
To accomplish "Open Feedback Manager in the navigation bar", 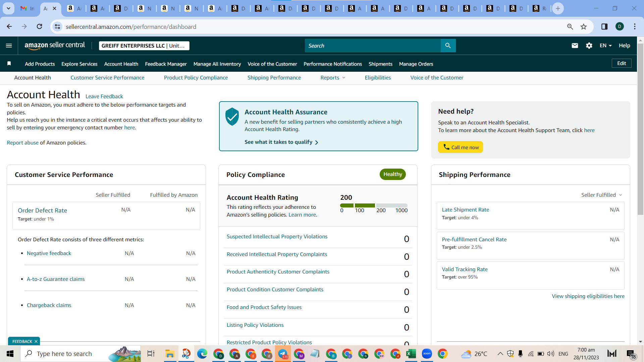I will click(x=166, y=64).
